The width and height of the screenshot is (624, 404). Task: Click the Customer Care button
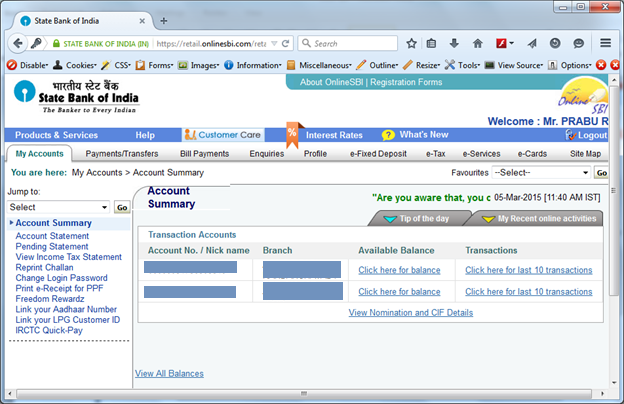[x=223, y=135]
